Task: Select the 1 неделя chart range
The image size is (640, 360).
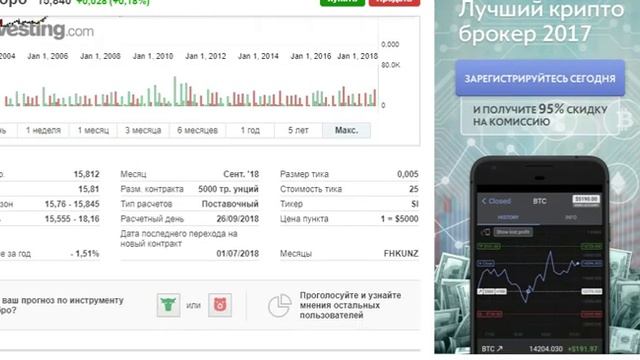Action: (43, 130)
